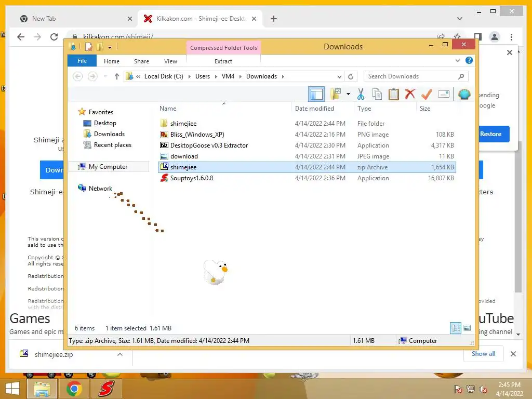532x399 pixels.
Task: Open the Souptoys app from the taskbar
Action: click(x=106, y=389)
